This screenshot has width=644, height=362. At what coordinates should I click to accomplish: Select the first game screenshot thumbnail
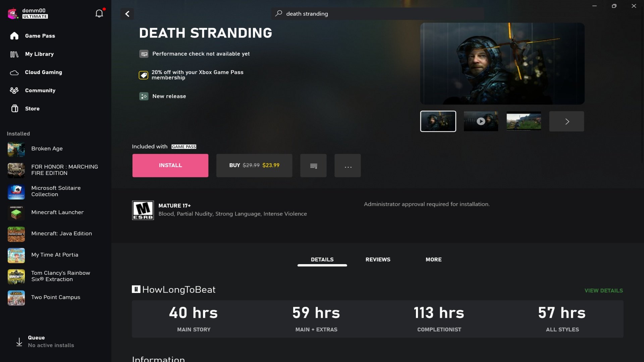[437, 121]
